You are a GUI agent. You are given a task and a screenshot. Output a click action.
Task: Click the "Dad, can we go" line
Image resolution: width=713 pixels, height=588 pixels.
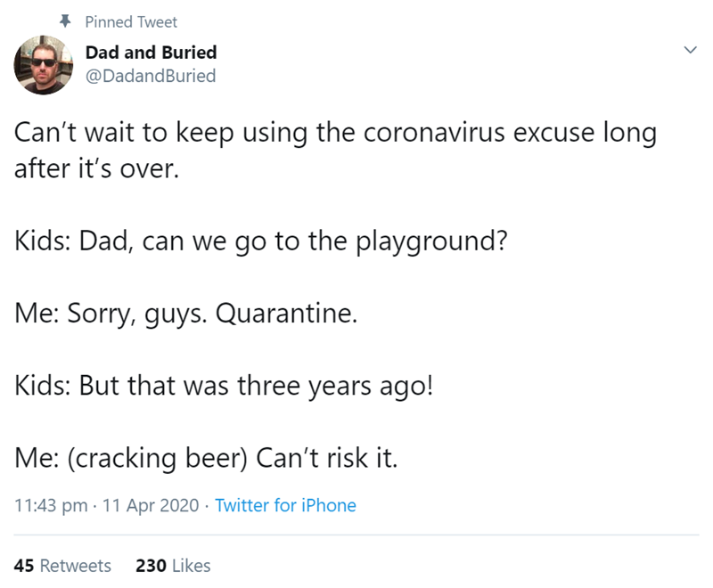pyautogui.click(x=261, y=241)
